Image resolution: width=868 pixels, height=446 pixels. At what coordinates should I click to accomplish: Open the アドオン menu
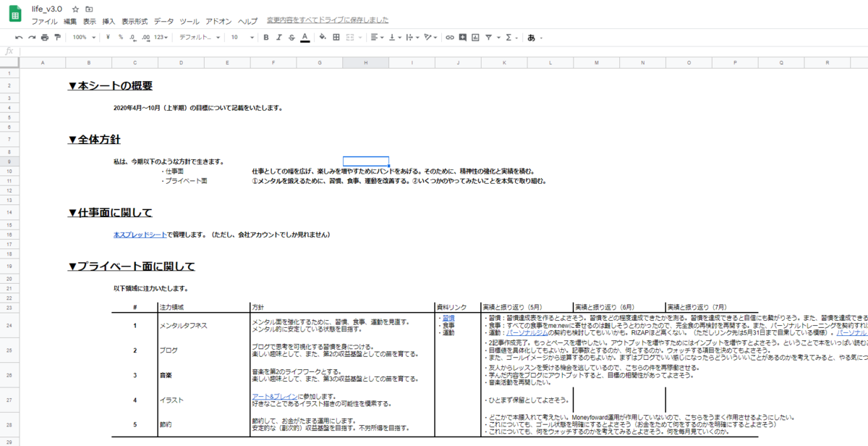click(x=219, y=21)
